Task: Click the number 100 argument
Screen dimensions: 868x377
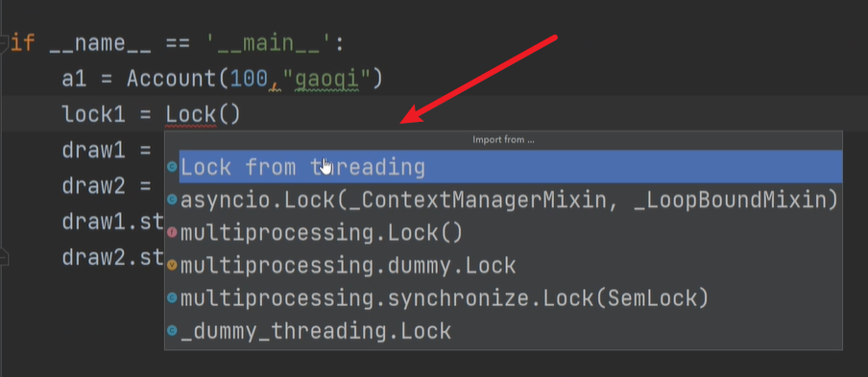Action: tap(249, 79)
